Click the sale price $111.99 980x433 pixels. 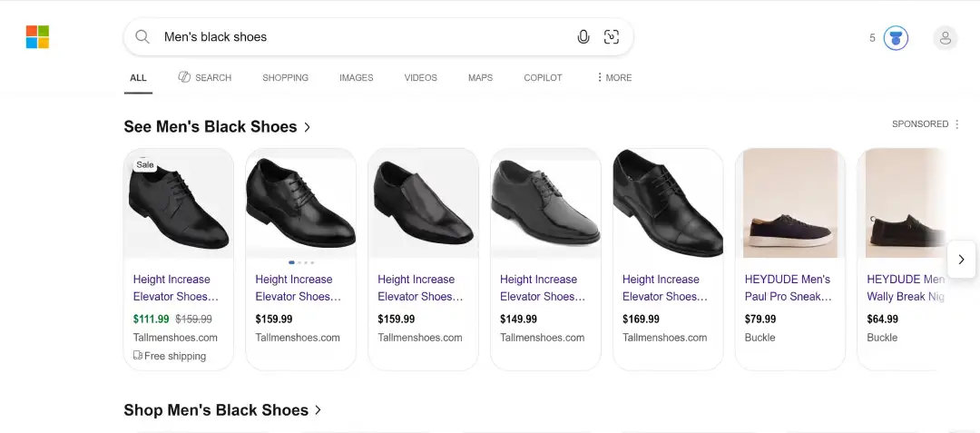pos(152,320)
